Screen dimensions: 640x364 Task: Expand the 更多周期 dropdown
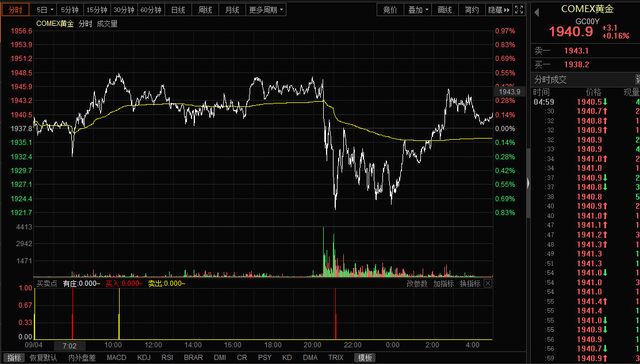pyautogui.click(x=266, y=10)
